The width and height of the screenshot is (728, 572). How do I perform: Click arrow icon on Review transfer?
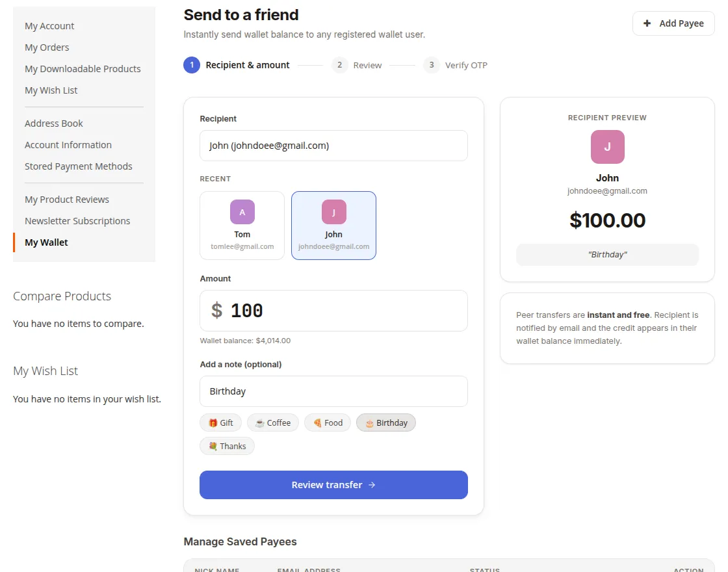[371, 485]
